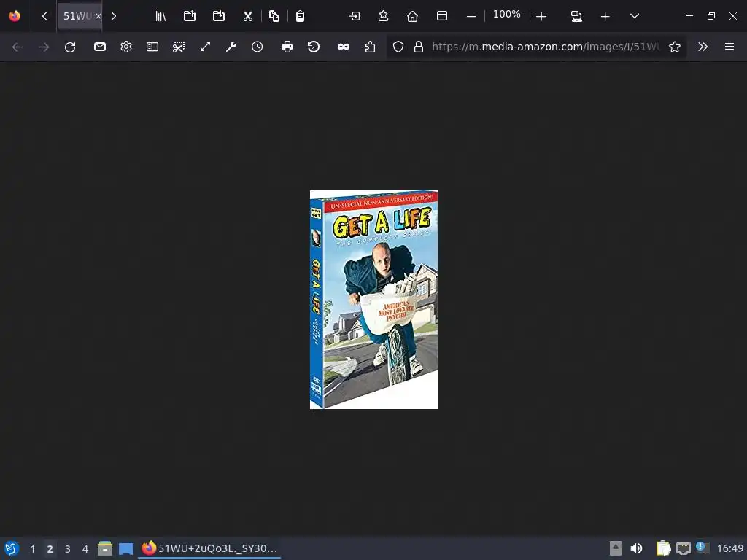Switch to workspace 4
The image size is (747, 560).
[x=85, y=549]
